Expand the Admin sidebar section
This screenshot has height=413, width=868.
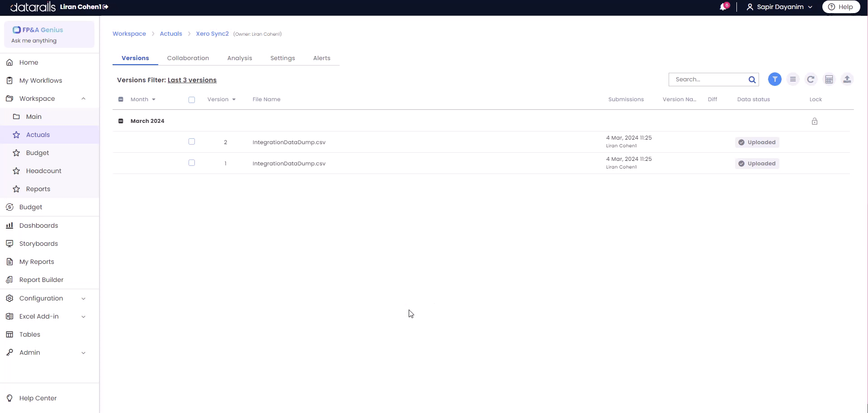click(83, 352)
